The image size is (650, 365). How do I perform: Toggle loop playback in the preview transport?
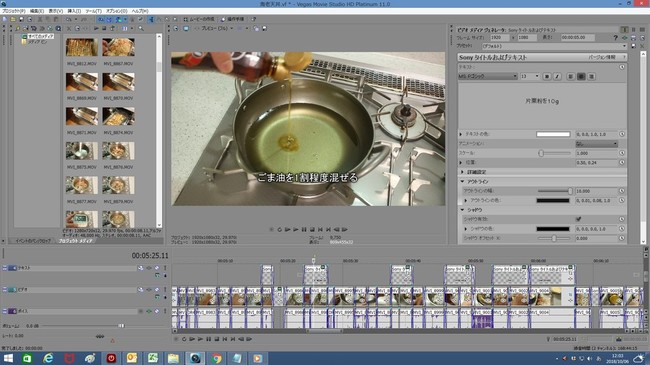point(279,229)
